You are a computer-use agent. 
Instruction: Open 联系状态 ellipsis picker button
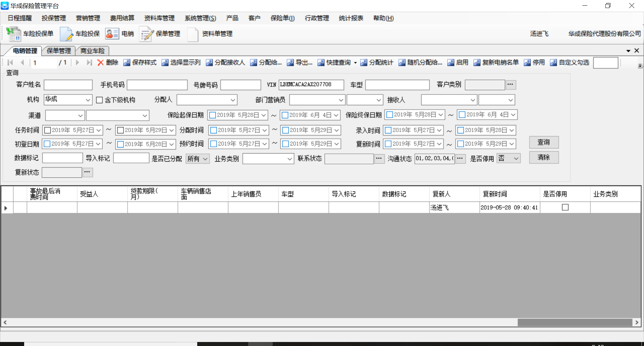[x=379, y=158]
